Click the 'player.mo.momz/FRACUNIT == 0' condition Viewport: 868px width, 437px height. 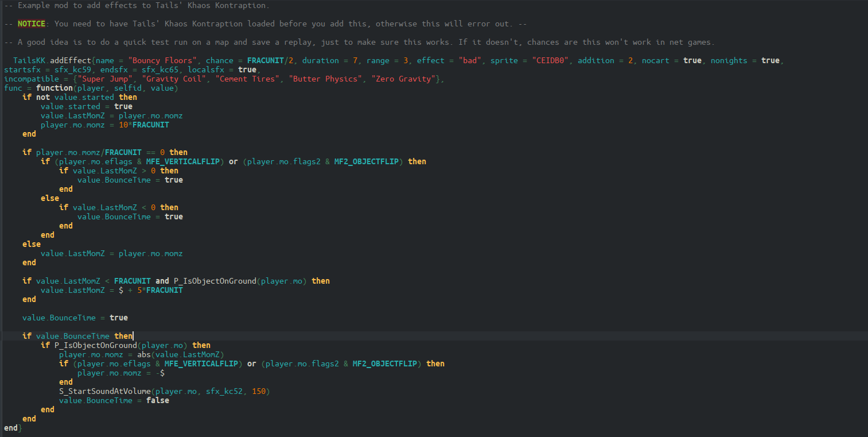100,152
